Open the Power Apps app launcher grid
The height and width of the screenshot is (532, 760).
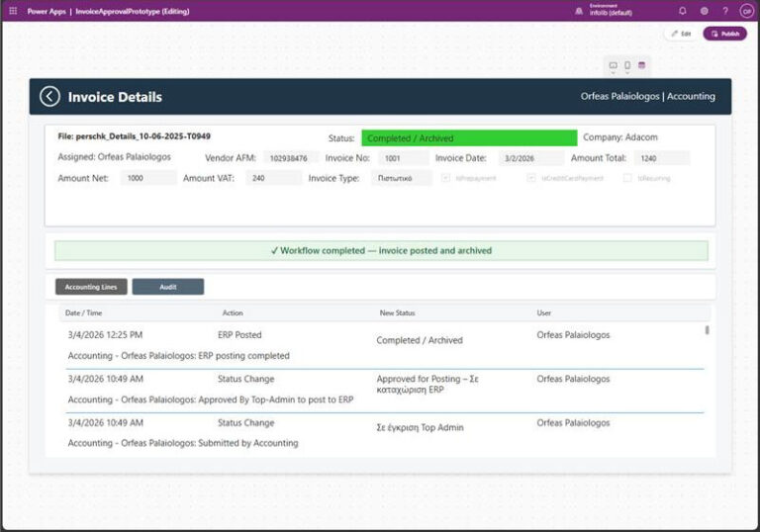13,11
